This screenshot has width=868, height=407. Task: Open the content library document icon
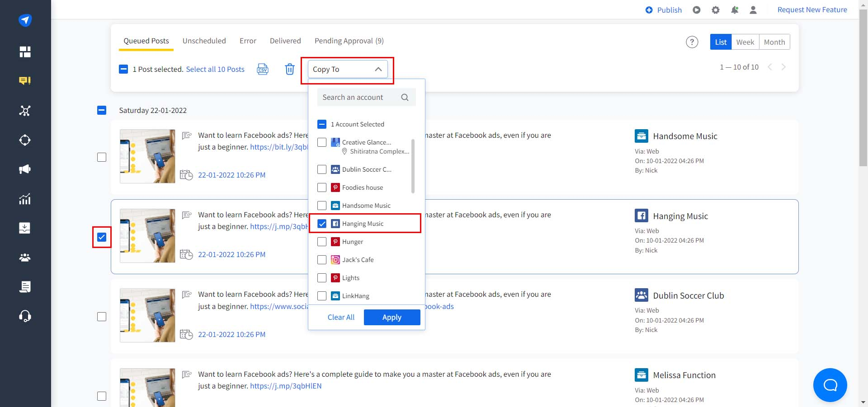coord(25,286)
